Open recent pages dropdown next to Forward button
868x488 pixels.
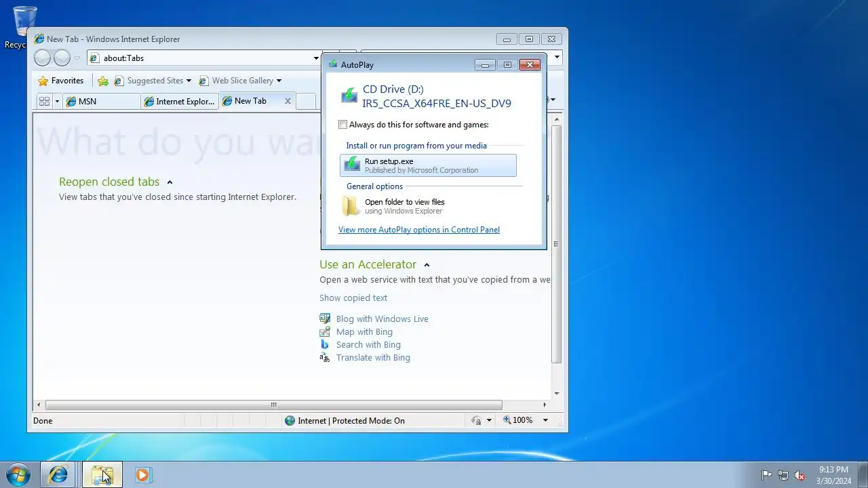coord(77,58)
